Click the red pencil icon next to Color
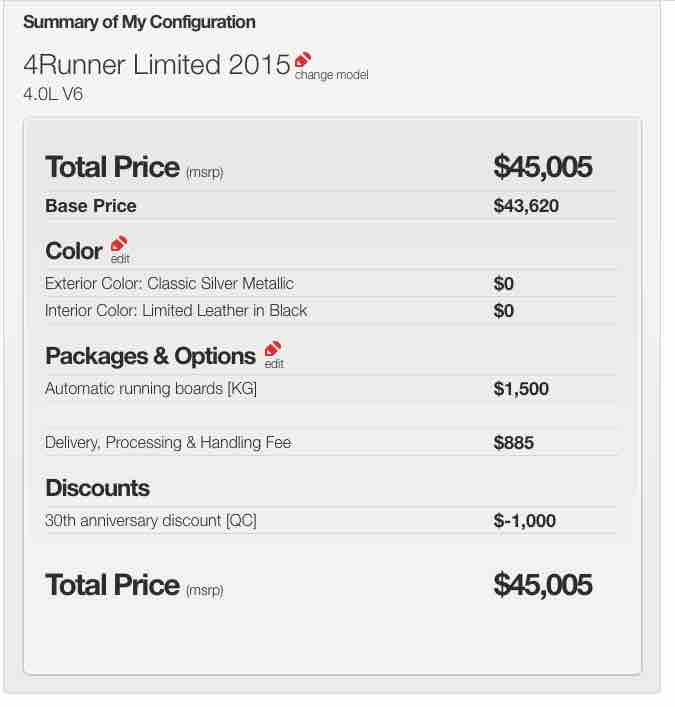 click(119, 243)
